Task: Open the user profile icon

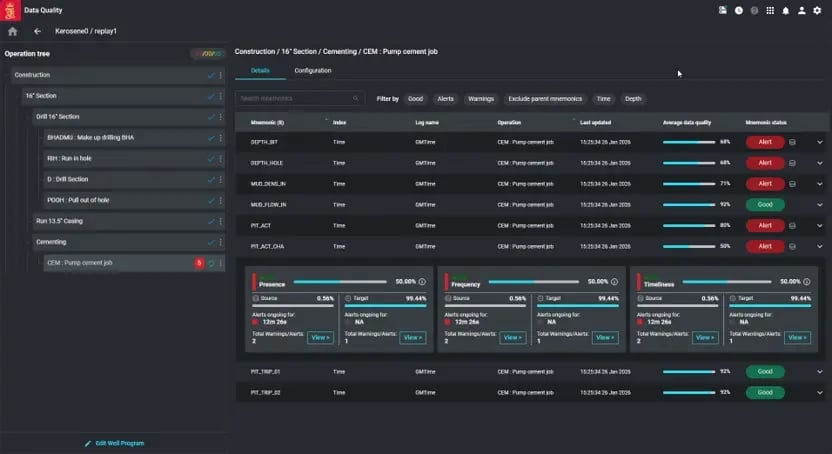Action: (802, 10)
